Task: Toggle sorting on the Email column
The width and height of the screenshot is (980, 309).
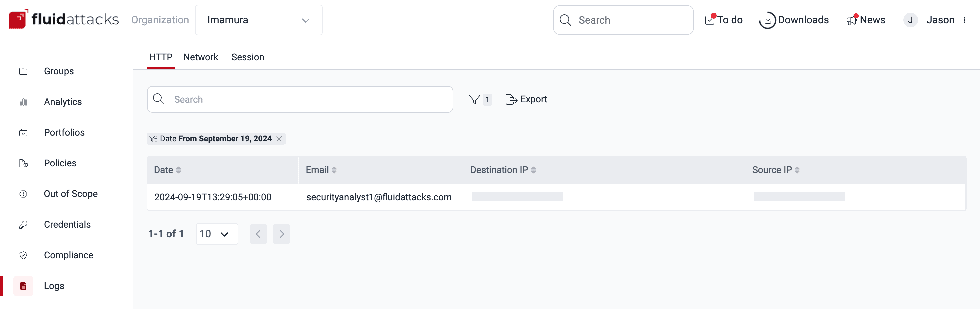Action: point(334,170)
